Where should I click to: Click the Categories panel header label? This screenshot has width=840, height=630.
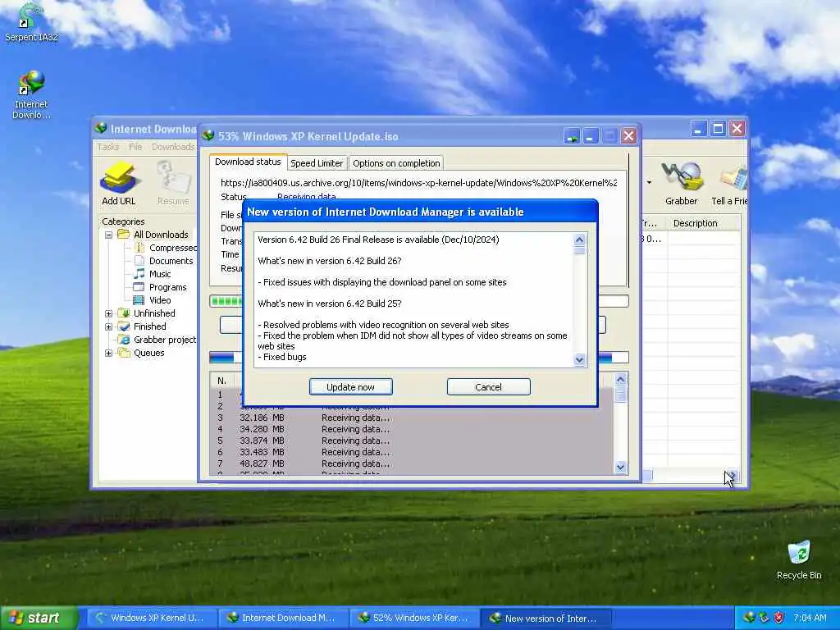tap(123, 221)
